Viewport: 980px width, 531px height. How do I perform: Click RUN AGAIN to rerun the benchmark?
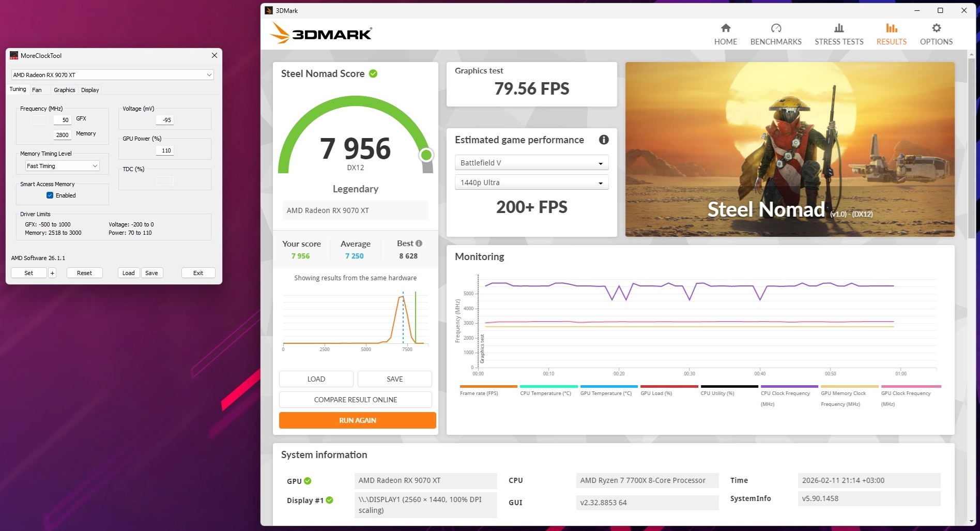tap(358, 420)
